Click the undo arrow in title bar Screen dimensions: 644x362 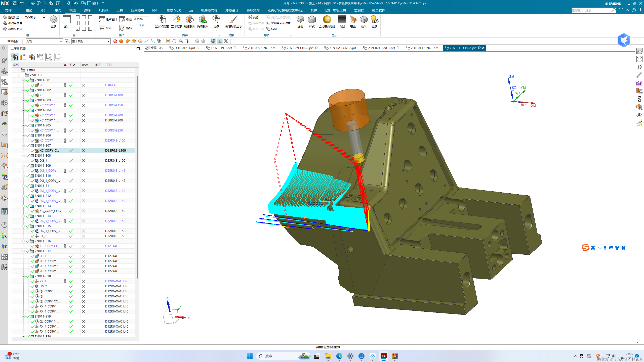pyautogui.click(x=22, y=3)
